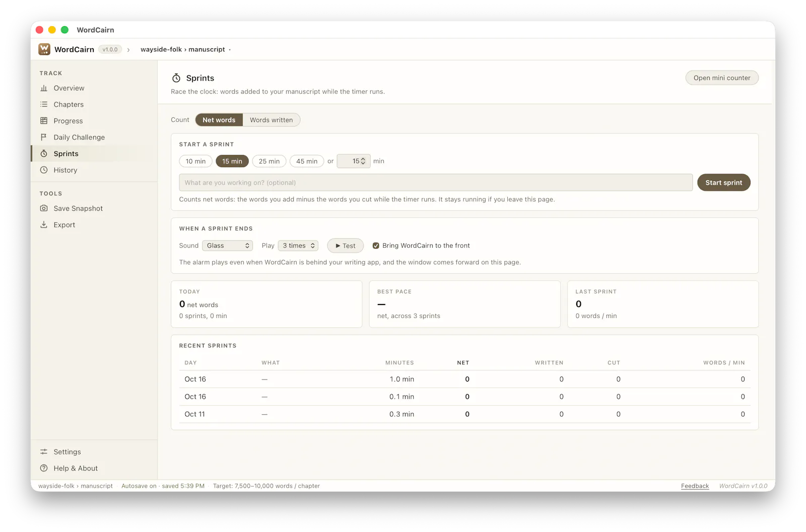This screenshot has height=532, width=806.
Task: Click the '0.1 min' minutes cell
Action: [x=402, y=397]
